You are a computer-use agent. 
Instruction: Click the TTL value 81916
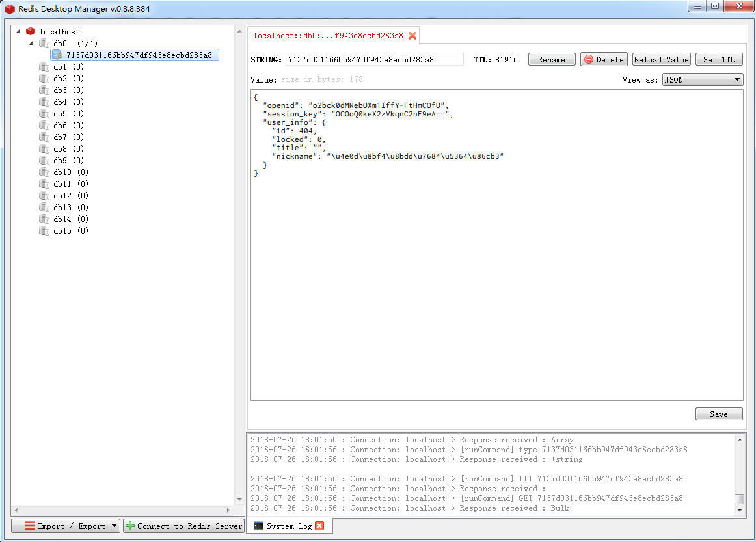[506, 60]
